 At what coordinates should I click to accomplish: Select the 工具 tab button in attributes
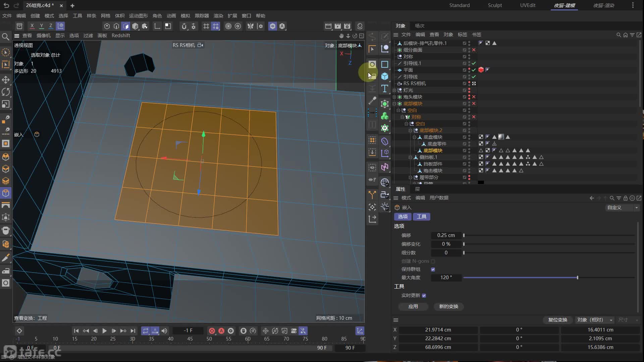pyautogui.click(x=422, y=217)
